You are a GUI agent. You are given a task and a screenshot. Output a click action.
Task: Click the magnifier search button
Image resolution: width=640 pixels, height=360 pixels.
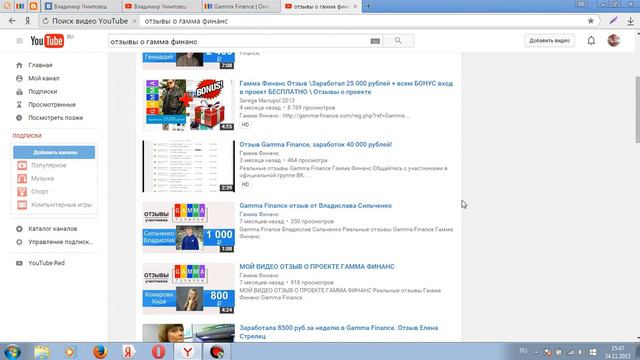pos(398,41)
